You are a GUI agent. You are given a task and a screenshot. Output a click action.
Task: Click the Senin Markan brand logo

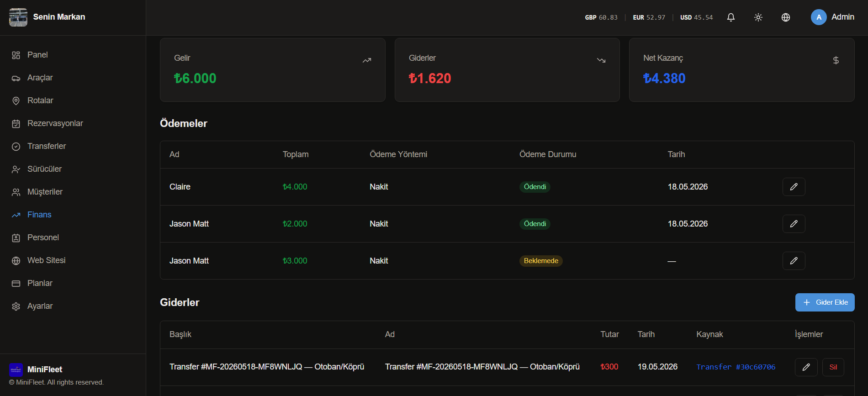(x=18, y=17)
